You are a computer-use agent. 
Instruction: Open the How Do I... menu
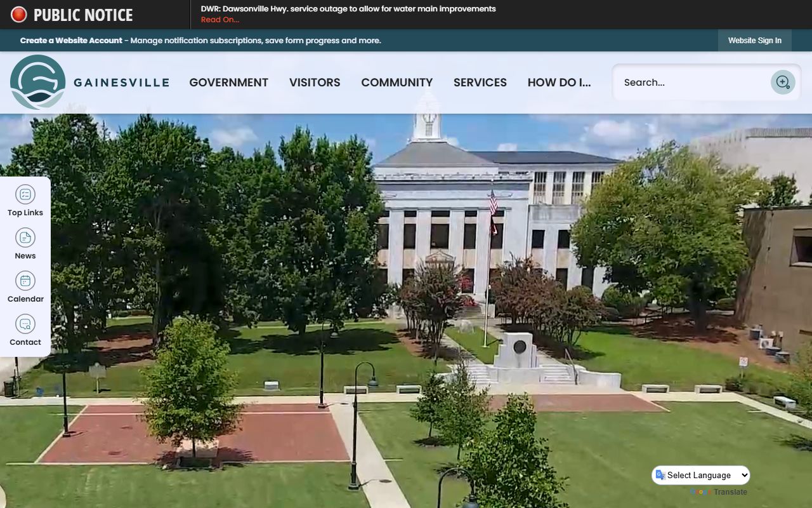coord(559,83)
